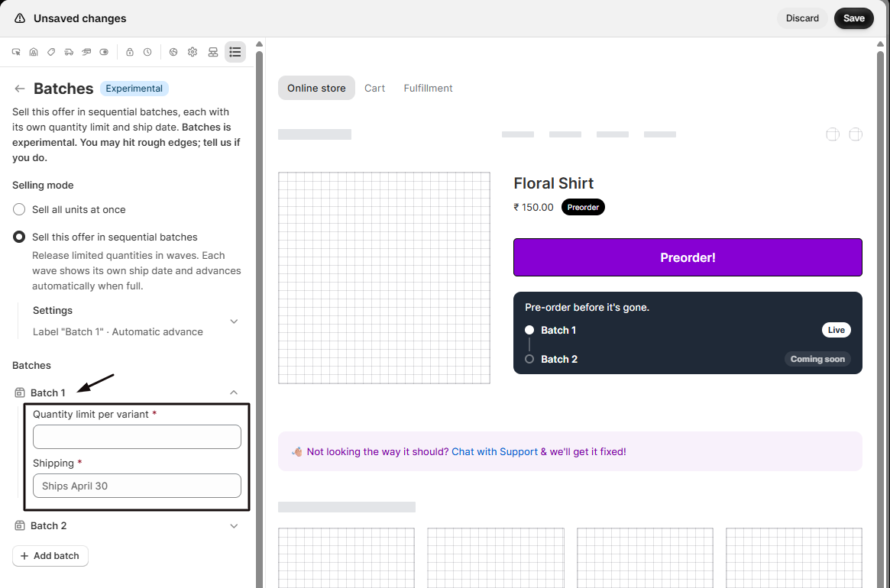Collapse the Batch 1 section chevron
This screenshot has height=588, width=890.
pyautogui.click(x=234, y=393)
